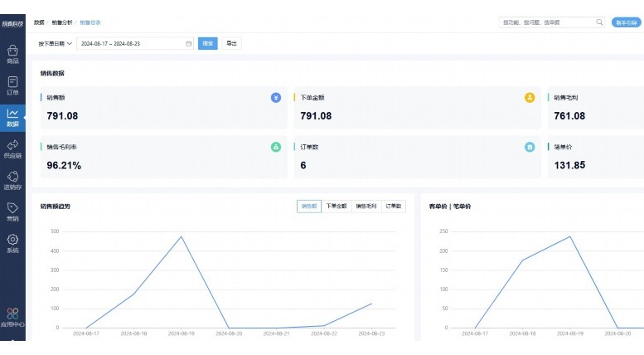
Task: Click the 2024-08-19 peak on sales trend chart
Action: pos(182,236)
